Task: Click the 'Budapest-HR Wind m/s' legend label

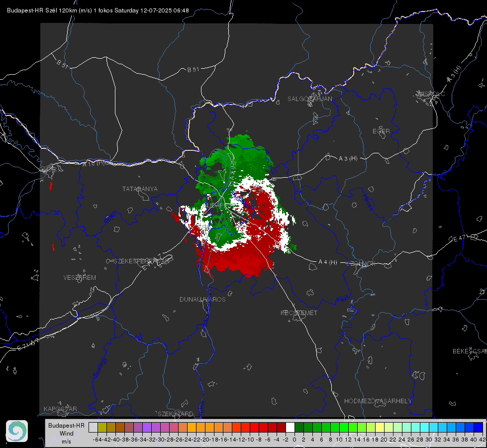Action: (67, 434)
